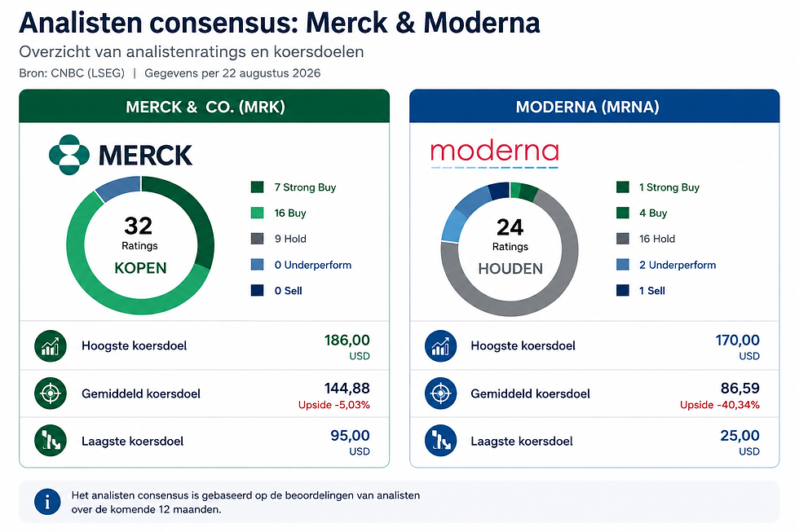The image size is (799, 532).
Task: Select the Merck '16 Buy' light green swatch
Action: [258, 213]
